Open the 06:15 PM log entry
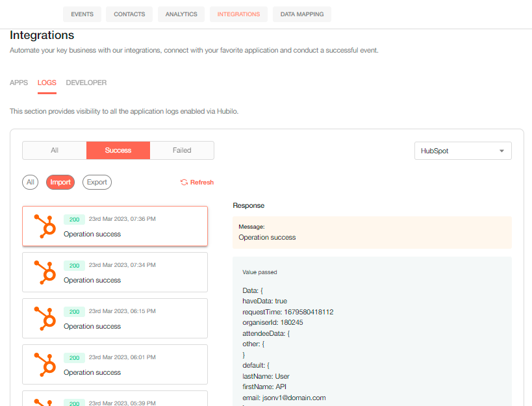532x406 pixels. [x=115, y=318]
